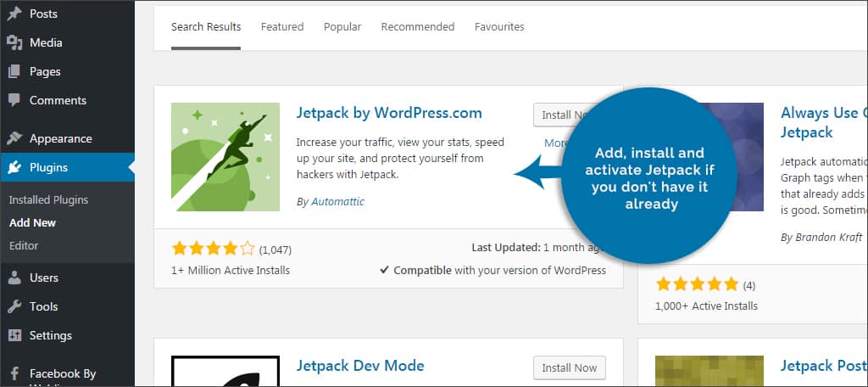Click the Plugins plug icon
The image size is (868, 387).
14,167
